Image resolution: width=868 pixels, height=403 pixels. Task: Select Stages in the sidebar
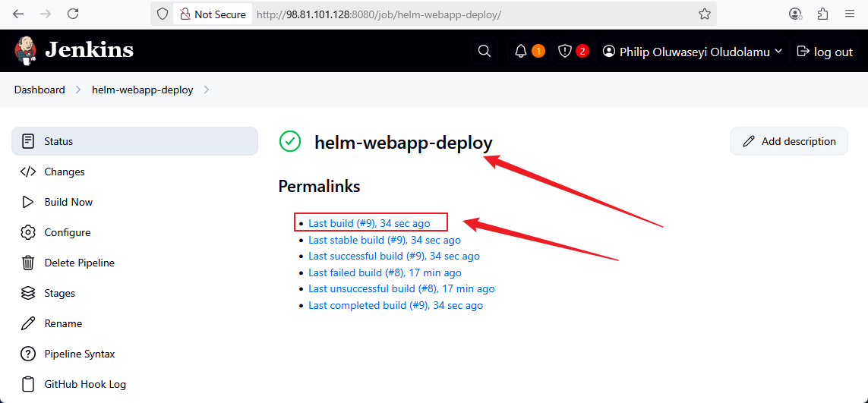coord(134,293)
